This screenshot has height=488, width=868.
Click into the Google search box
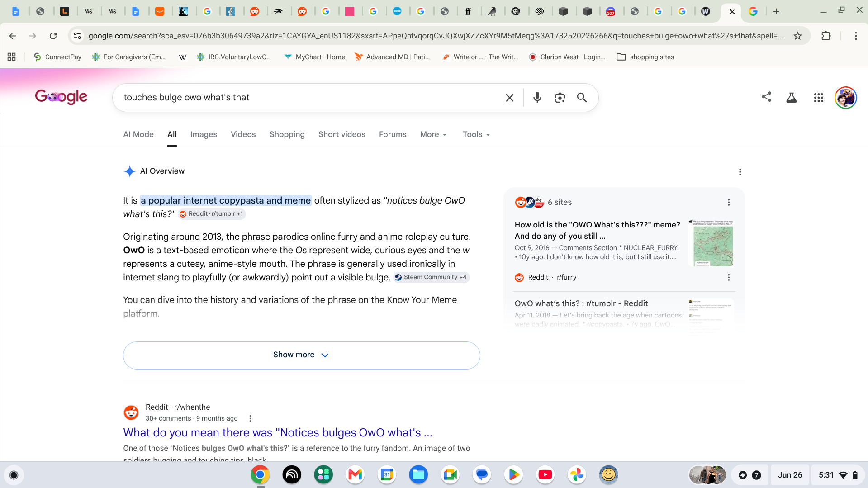(x=312, y=98)
